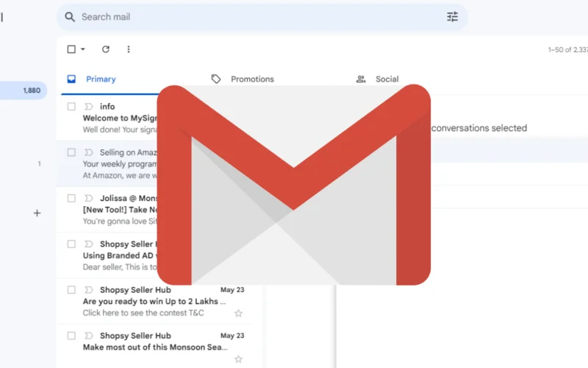588x368 pixels.
Task: Switch to the Social tab
Action: [387, 79]
